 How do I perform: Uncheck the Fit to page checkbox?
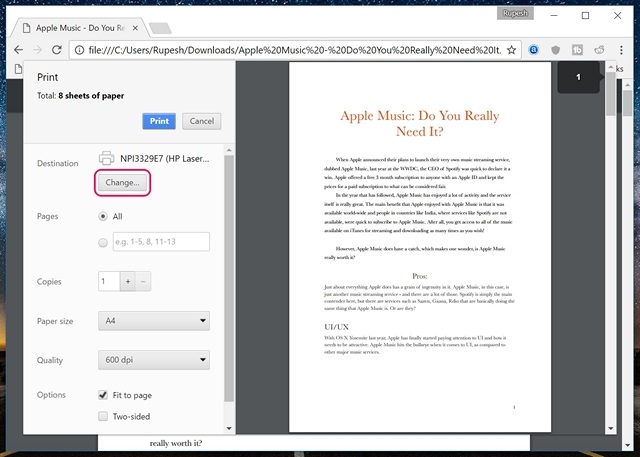103,395
